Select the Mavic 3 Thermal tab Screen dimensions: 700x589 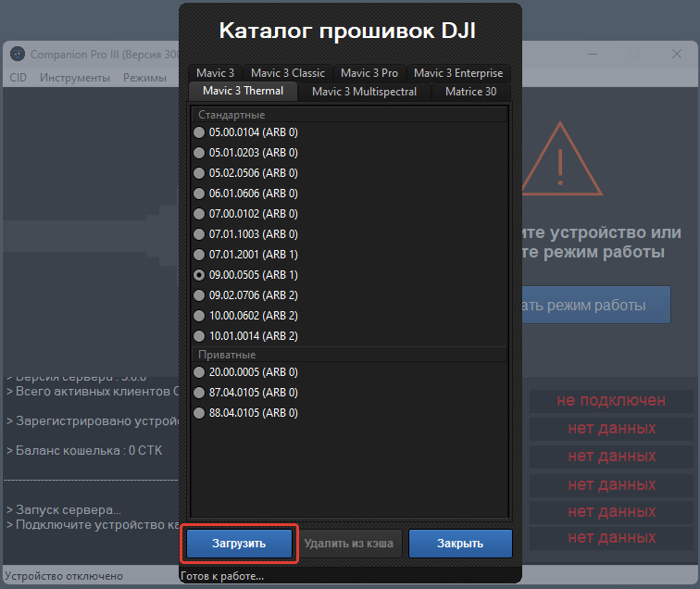coord(243,91)
